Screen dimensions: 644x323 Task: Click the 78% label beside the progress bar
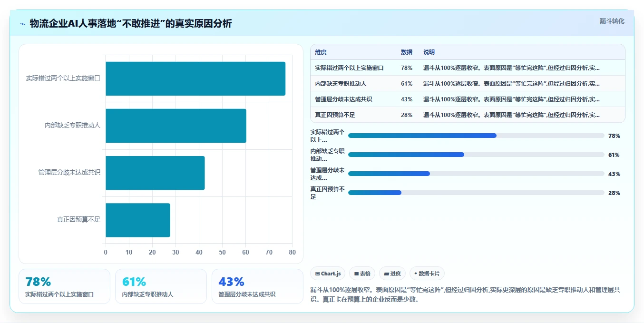coord(614,136)
